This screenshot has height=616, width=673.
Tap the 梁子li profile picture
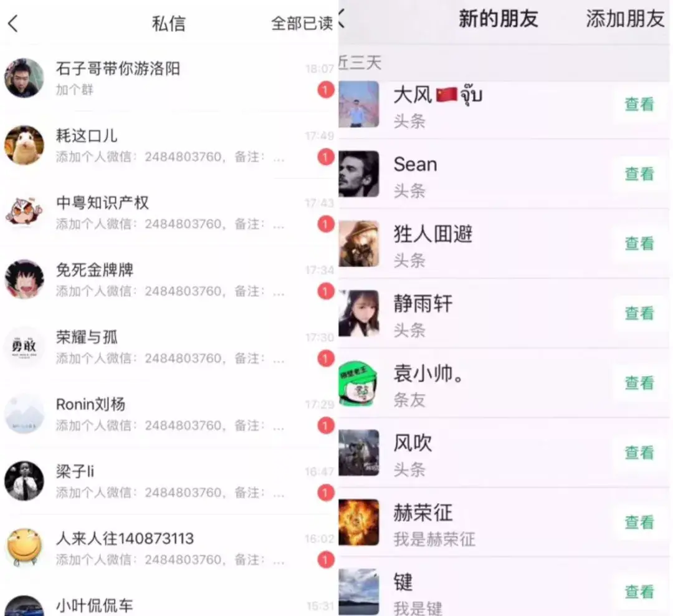(x=24, y=481)
